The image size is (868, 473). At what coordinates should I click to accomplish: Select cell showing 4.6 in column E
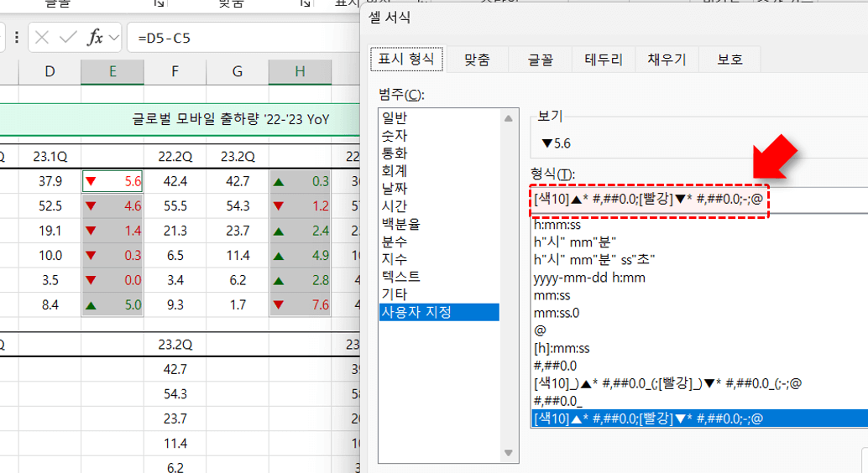(x=112, y=205)
